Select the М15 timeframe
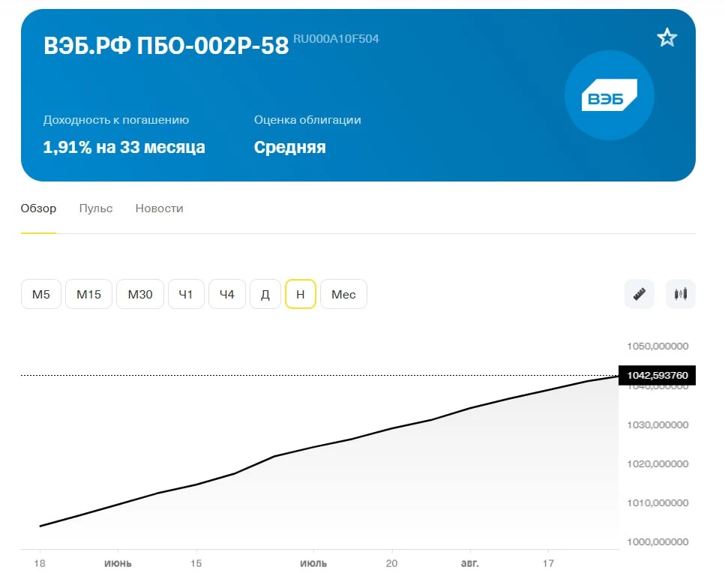This screenshot has height=588, width=725. 88,294
